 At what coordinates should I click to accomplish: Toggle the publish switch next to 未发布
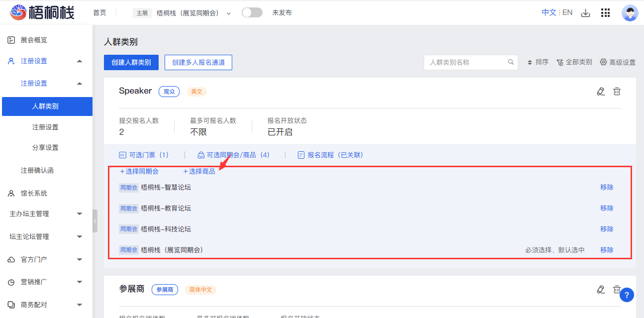pyautogui.click(x=252, y=13)
